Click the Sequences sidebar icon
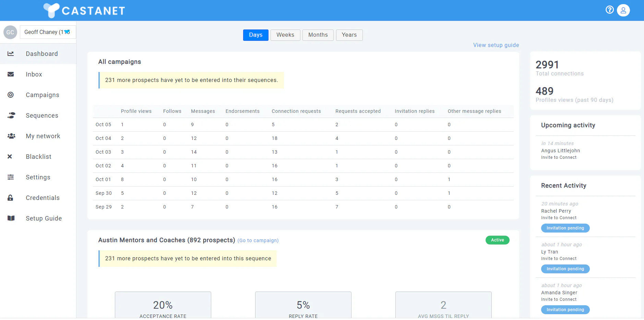 tap(11, 116)
